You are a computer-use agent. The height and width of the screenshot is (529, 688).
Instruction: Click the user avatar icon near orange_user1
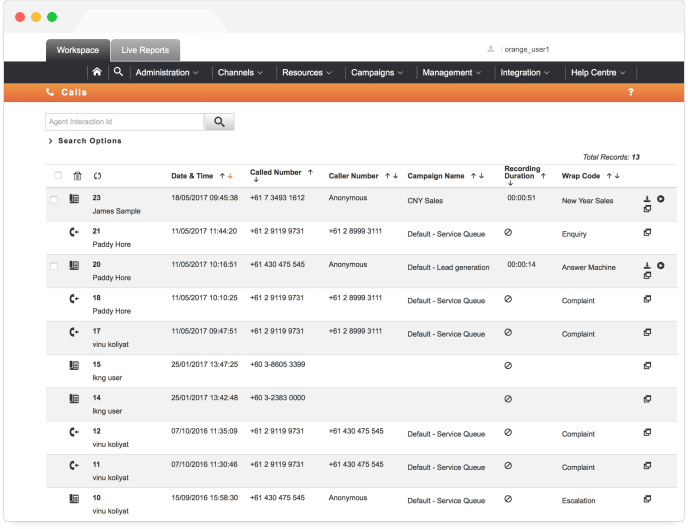coord(491,49)
